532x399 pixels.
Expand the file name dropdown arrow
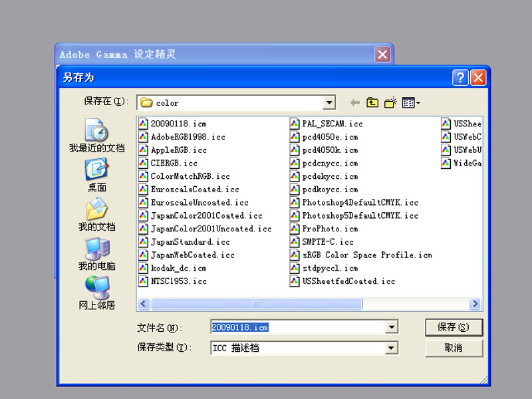(392, 327)
